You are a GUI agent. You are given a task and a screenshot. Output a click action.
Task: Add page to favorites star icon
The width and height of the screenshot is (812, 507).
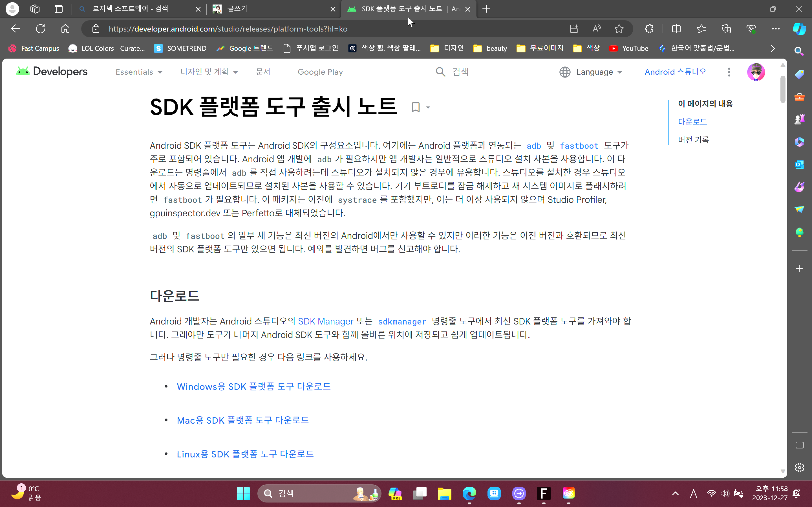[x=619, y=29]
